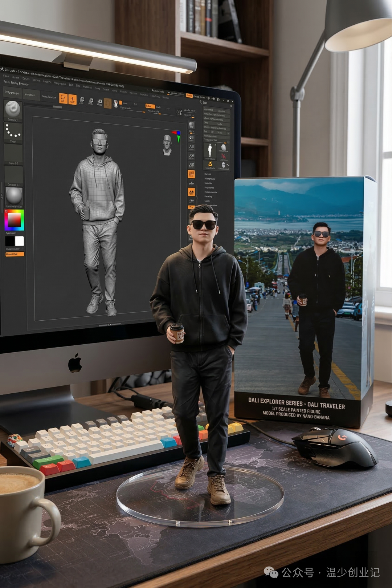This screenshot has width=392, height=588.
Task: Click the low-poly head reference thumbnail
Action: (167, 145)
